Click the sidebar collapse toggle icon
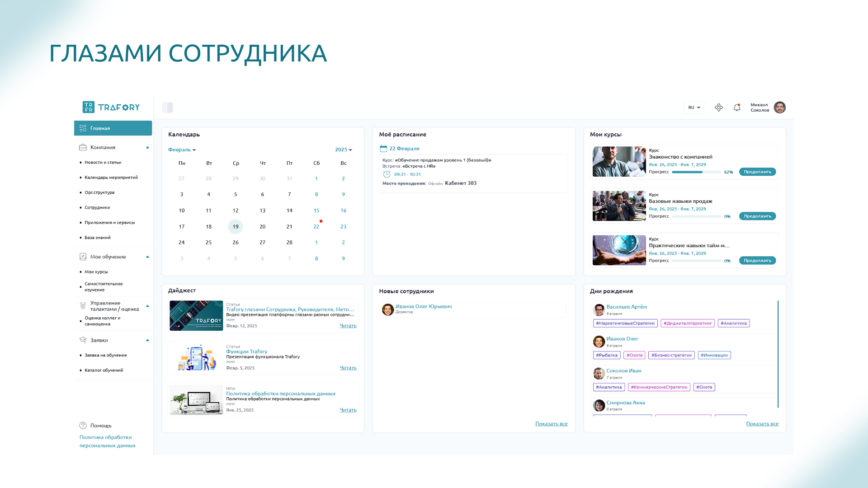Screen dimensions: 868x488 point(168,108)
